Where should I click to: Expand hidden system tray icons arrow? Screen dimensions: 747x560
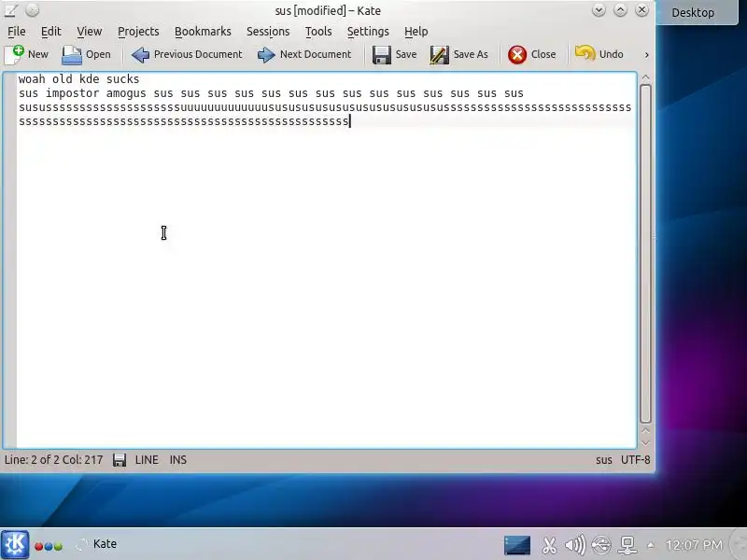650,546
